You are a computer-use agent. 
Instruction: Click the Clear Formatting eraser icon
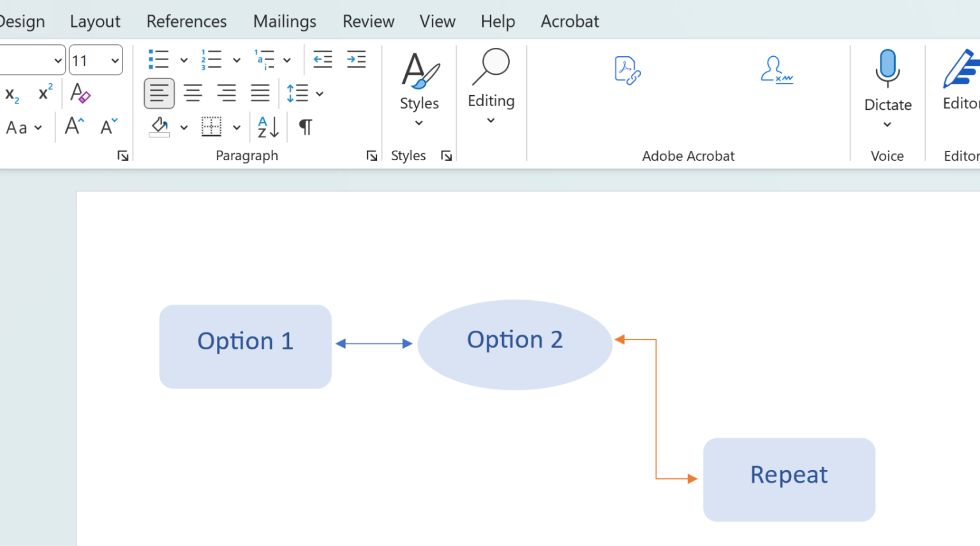pos(80,93)
